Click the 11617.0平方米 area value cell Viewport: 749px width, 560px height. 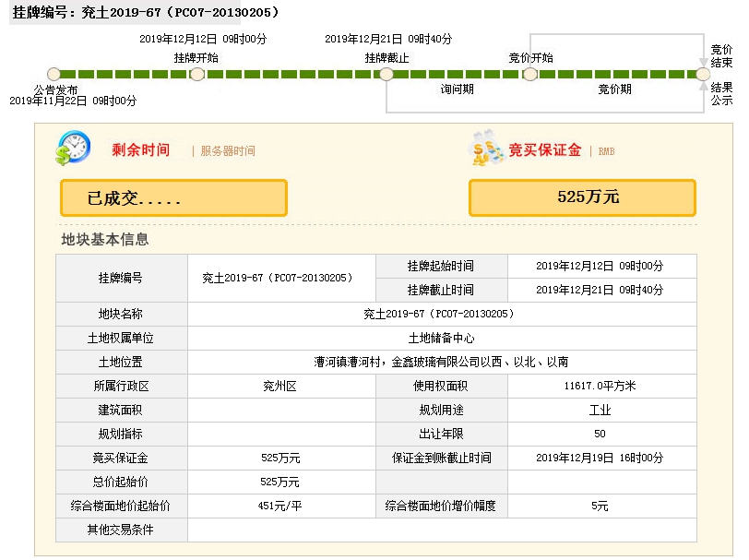pos(600,386)
